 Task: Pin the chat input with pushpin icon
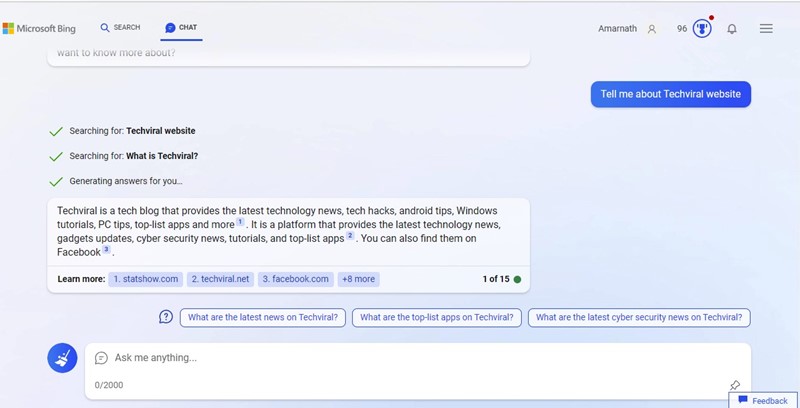pos(735,385)
